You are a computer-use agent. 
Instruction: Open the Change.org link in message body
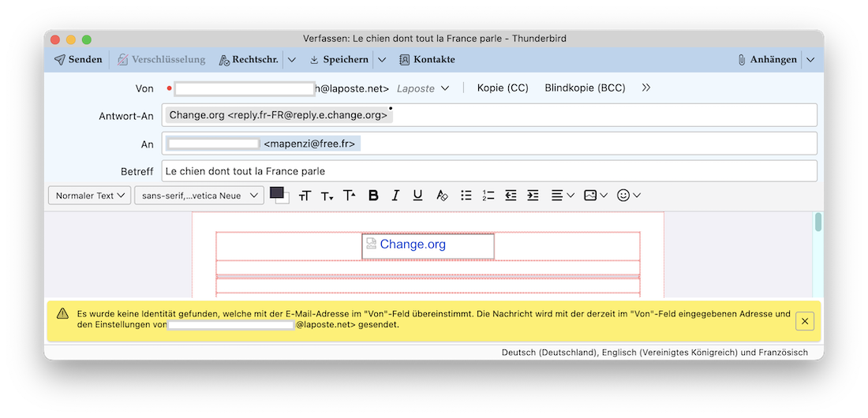(413, 244)
